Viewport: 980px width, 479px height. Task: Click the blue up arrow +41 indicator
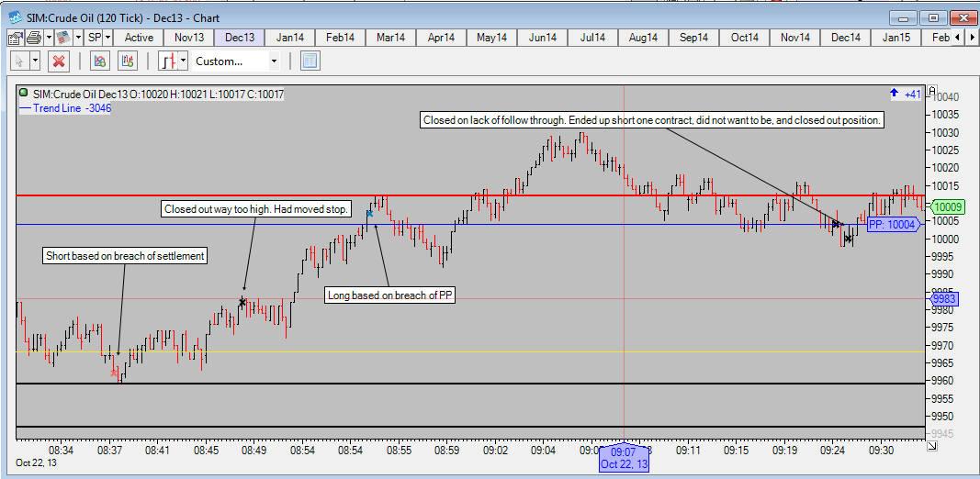(906, 95)
